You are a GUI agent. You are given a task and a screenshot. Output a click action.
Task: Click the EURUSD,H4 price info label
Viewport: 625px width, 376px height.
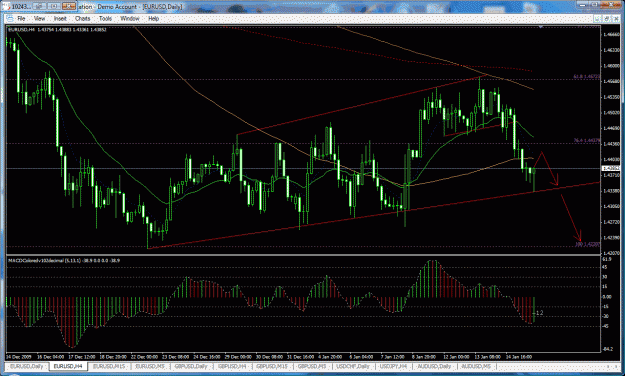57,30
